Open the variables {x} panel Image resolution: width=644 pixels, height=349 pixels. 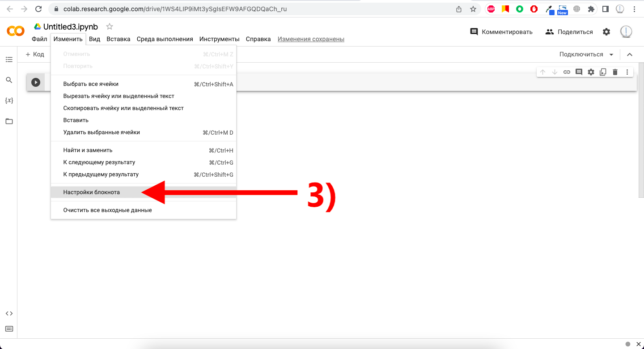[9, 101]
